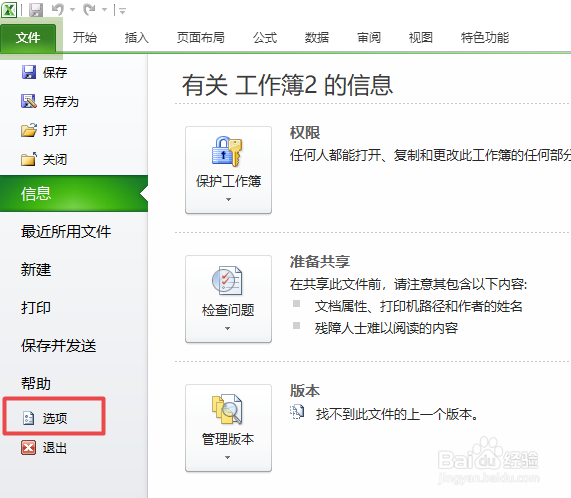Click text 在共享此文件前,请注意其包含以下内容

point(408,284)
